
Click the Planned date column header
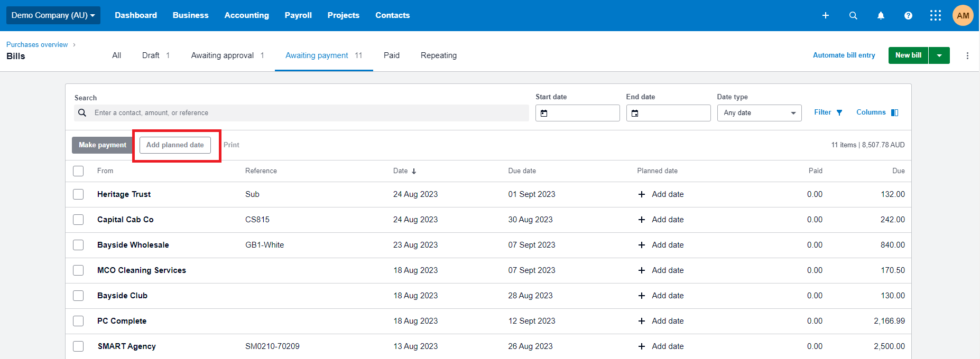(x=658, y=171)
